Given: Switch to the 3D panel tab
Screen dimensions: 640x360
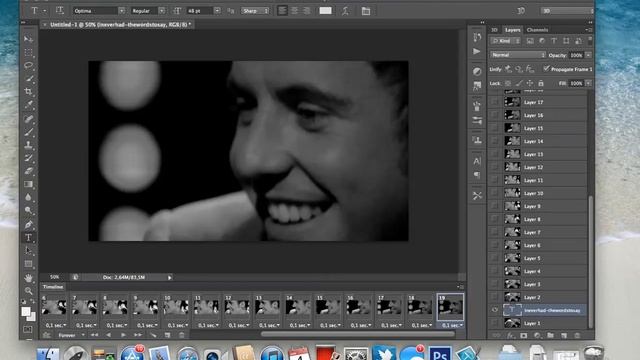Looking at the screenshot, I should (494, 30).
